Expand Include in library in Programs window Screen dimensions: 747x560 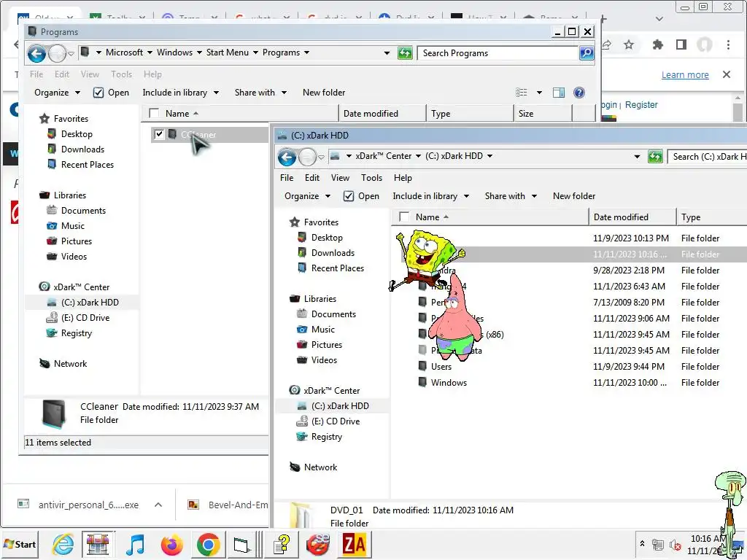click(x=181, y=93)
